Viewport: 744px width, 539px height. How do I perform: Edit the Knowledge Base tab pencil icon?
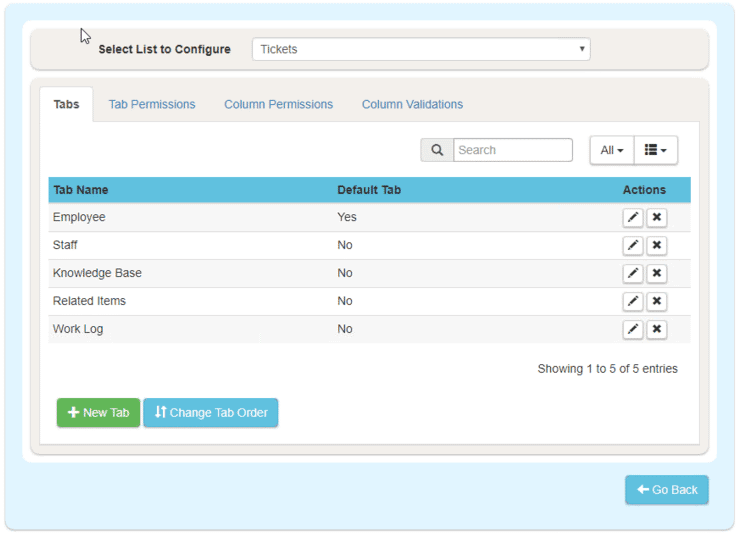[x=632, y=273]
